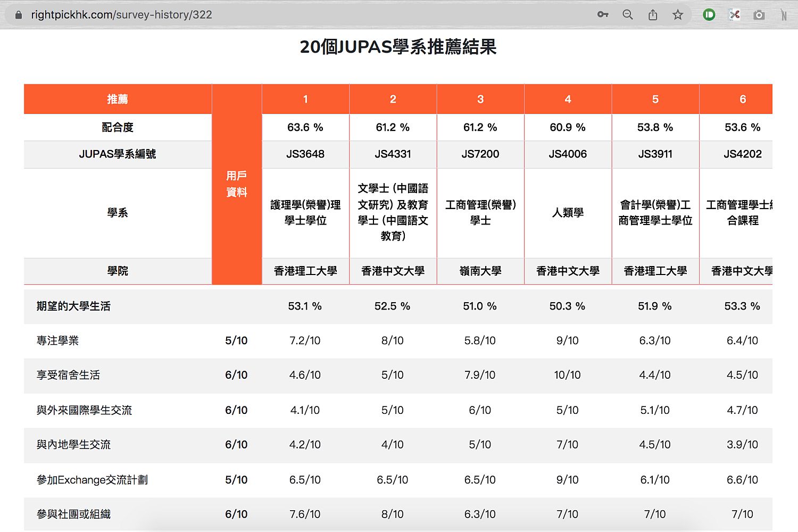Click the 享受宿舍生活 row label
This screenshot has height=532, width=798.
(x=68, y=376)
